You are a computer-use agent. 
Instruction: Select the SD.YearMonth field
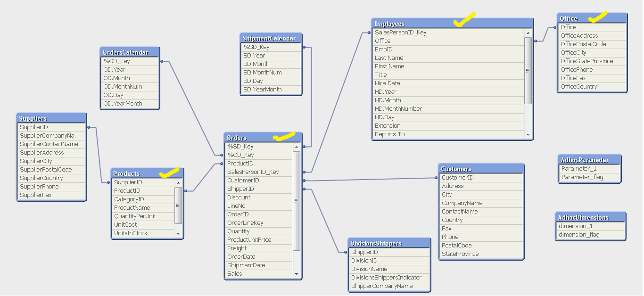(271, 89)
